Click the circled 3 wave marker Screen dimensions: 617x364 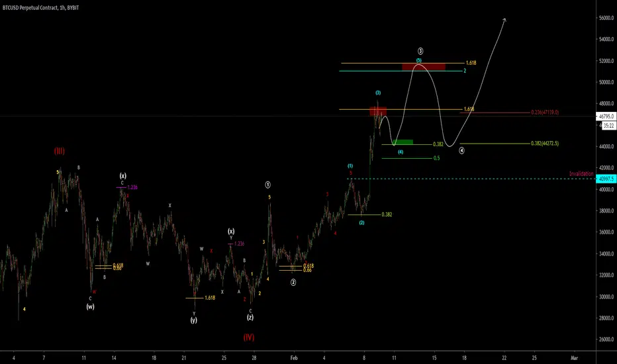click(x=420, y=51)
